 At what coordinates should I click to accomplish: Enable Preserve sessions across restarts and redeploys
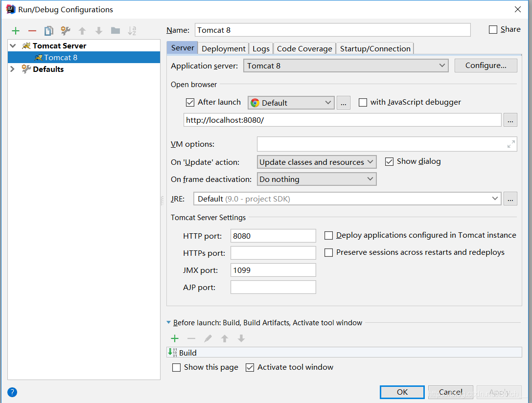(328, 252)
